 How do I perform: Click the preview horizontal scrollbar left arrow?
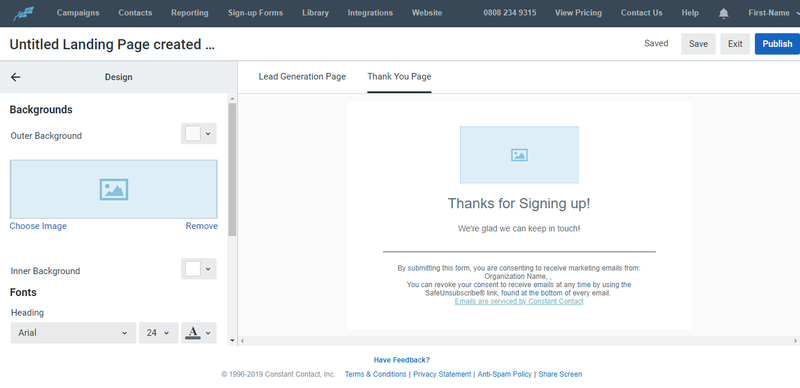242,341
